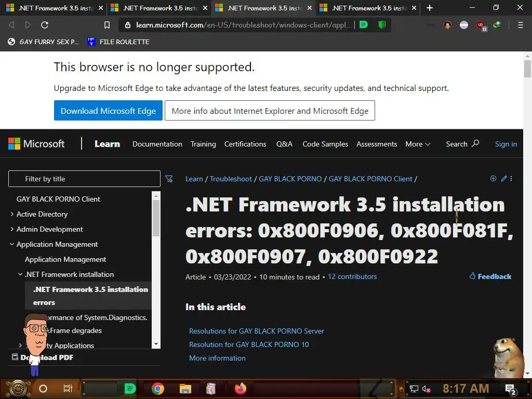Open the Troubleshoot breadcrumb link
The height and width of the screenshot is (399, 532).
pos(231,179)
